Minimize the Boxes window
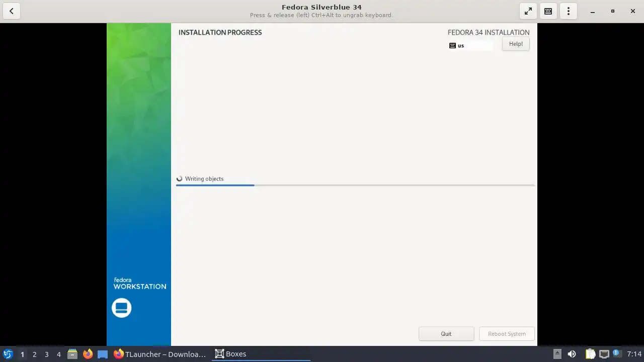The image size is (644, 362). click(x=593, y=11)
